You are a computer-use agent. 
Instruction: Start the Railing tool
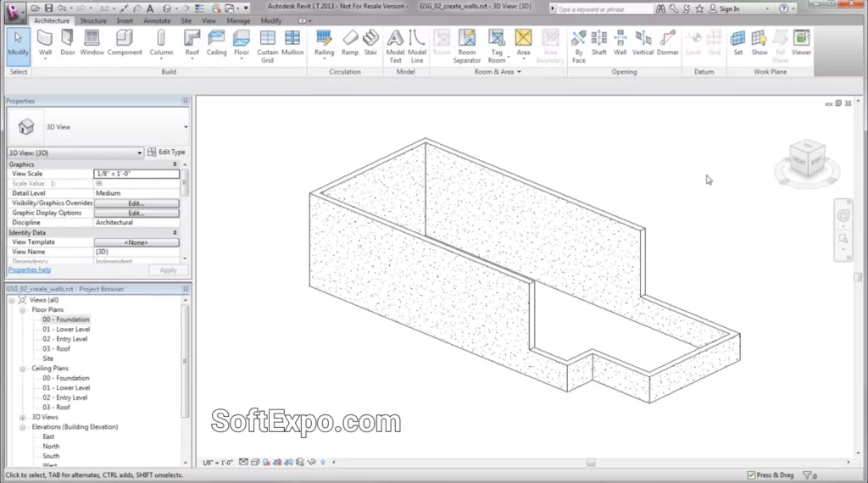click(324, 42)
